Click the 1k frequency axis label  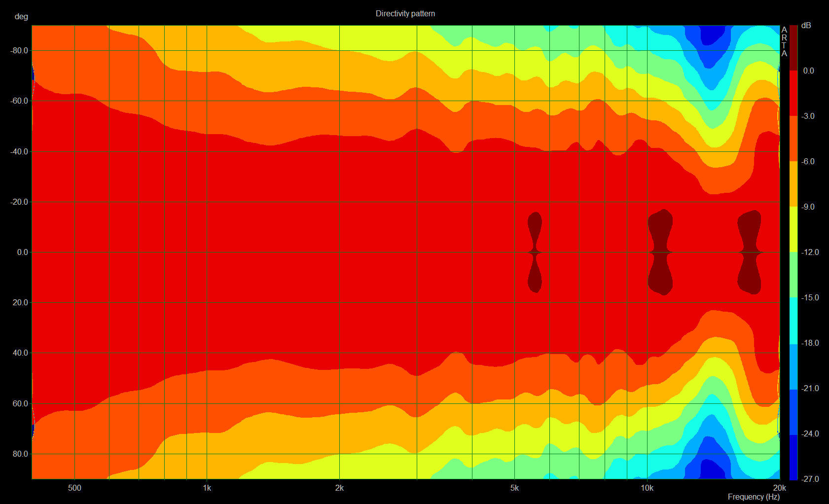pos(207,488)
